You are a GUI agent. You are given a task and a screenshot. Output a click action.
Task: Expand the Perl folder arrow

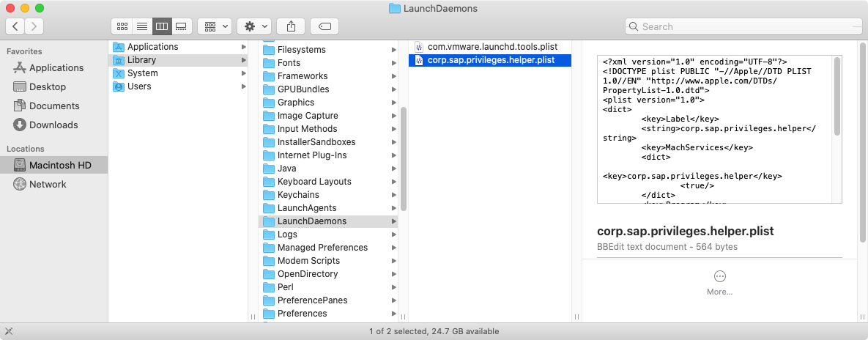393,287
